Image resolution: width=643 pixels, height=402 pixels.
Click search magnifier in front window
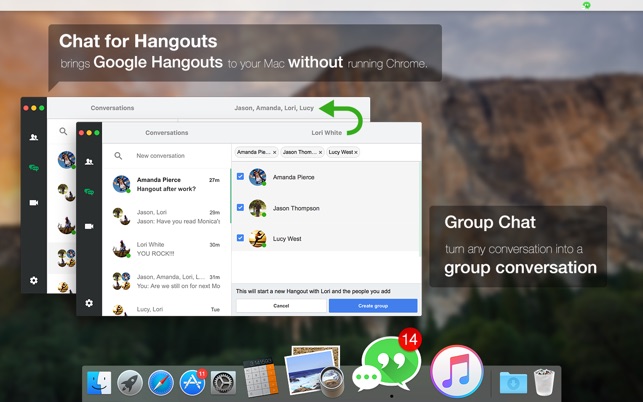point(118,156)
